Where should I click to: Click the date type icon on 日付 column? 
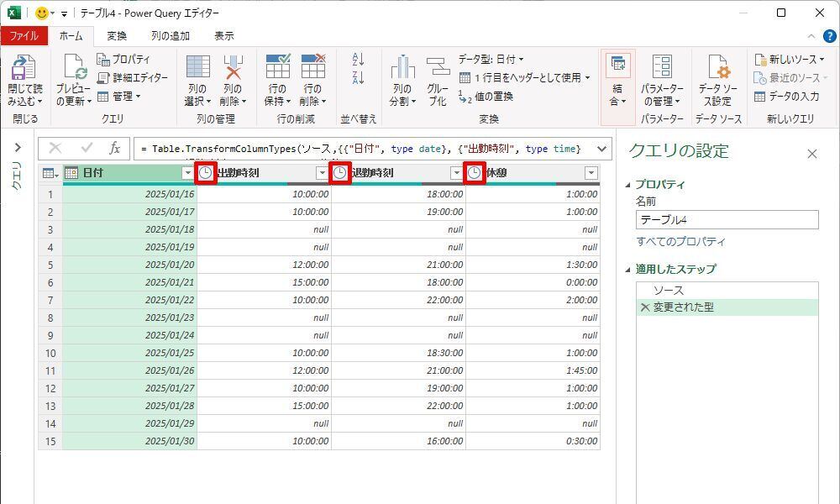click(x=71, y=173)
